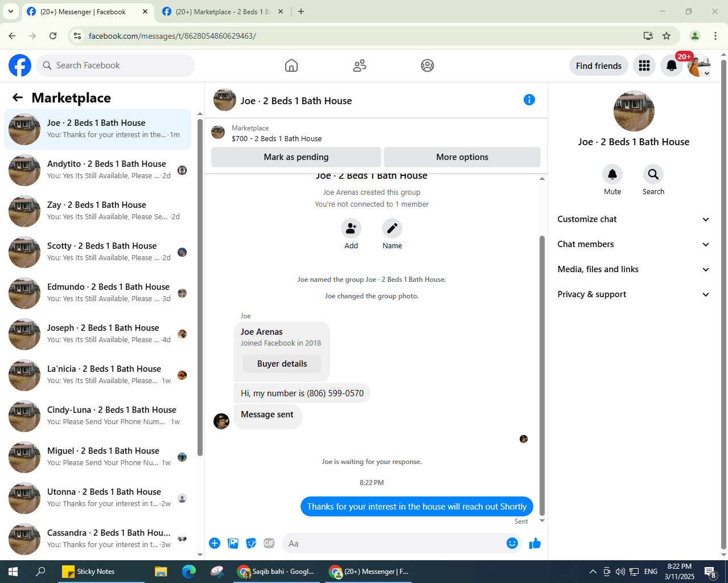Open chat with Joseph
The height and width of the screenshot is (583, 728).
coord(98,334)
